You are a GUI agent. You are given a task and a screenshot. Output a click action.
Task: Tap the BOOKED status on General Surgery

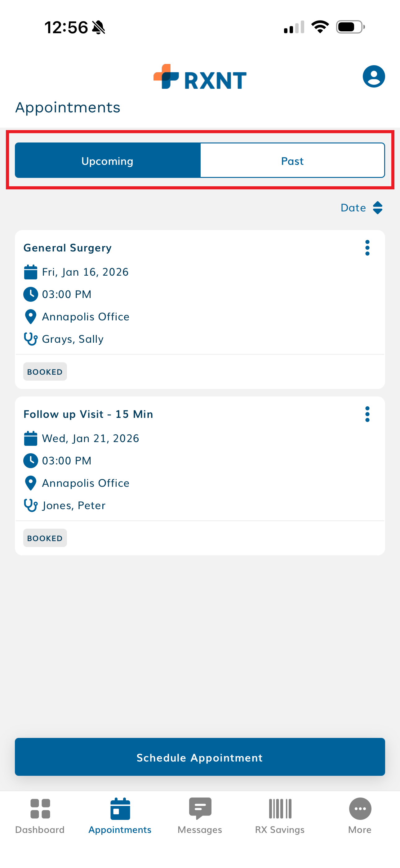click(45, 372)
